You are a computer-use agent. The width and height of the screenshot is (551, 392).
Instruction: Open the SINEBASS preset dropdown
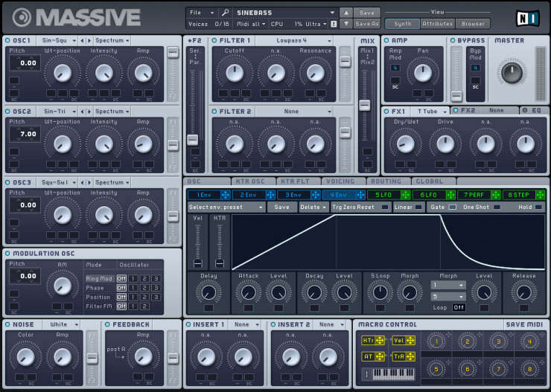click(x=285, y=13)
